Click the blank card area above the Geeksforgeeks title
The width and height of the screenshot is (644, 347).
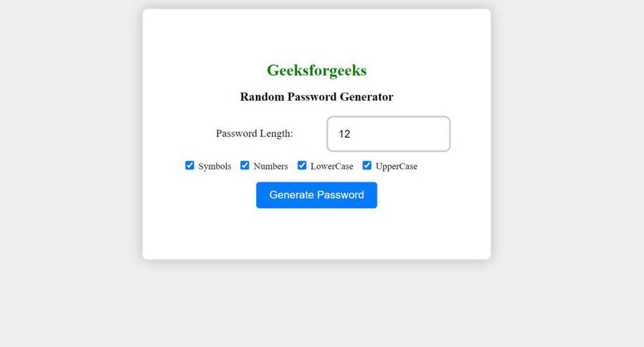(317, 35)
